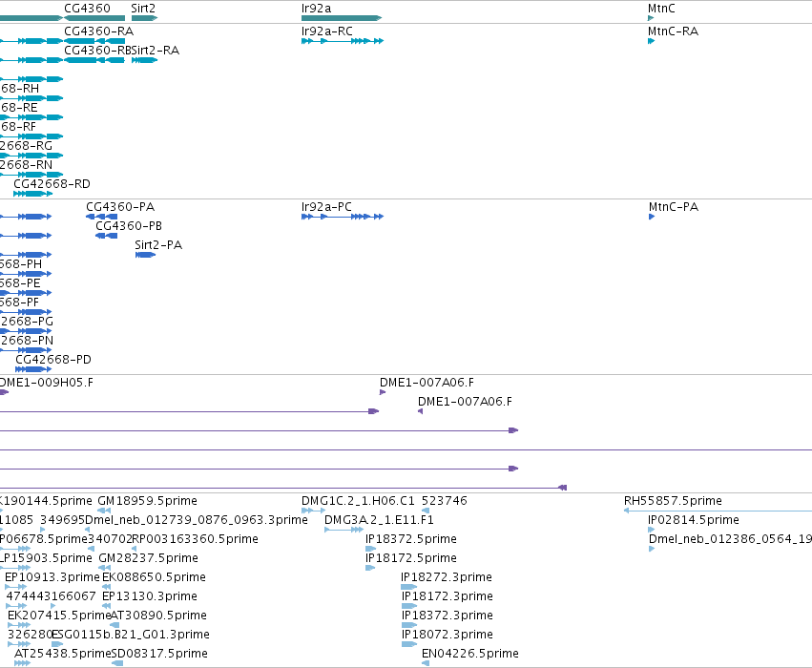Select transcript CG4360-RA label
This screenshot has height=668, width=812.
99,31
